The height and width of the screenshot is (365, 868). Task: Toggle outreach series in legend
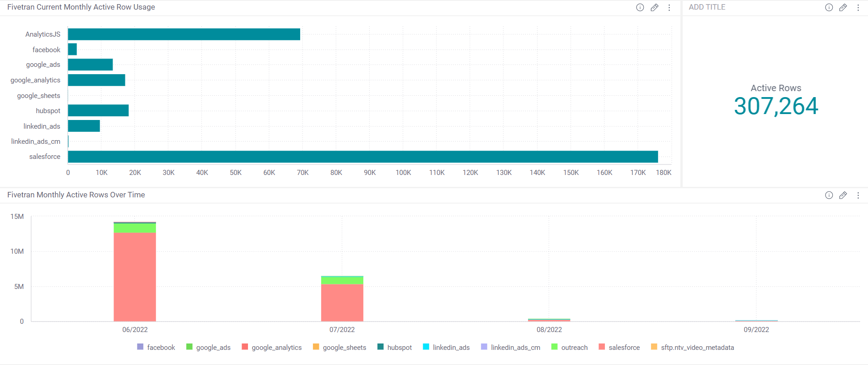pyautogui.click(x=570, y=347)
